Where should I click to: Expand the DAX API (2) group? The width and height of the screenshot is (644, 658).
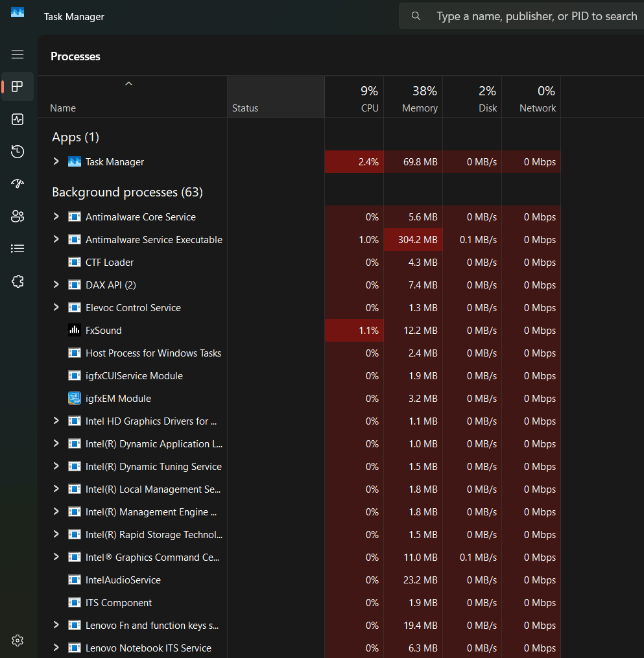[x=56, y=284]
